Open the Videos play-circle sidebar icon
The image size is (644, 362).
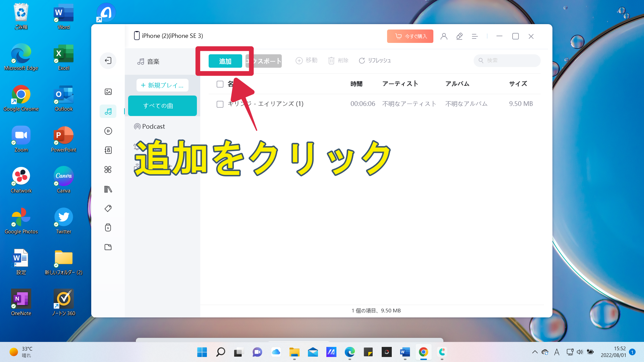click(108, 131)
